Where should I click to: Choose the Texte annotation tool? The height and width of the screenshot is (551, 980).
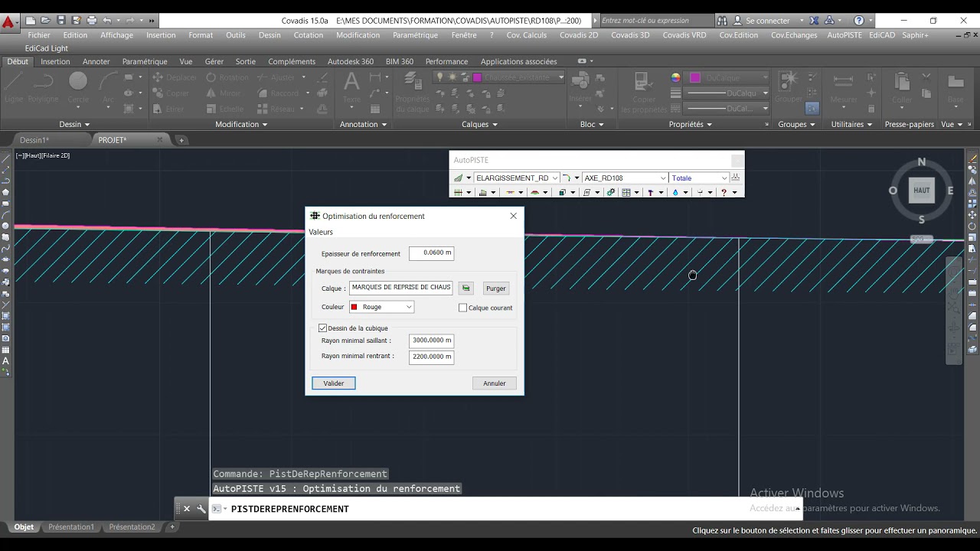[x=351, y=88]
